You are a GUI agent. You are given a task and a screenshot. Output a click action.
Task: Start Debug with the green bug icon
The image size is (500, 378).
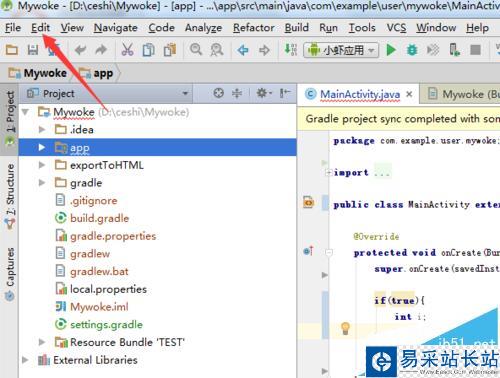point(412,50)
